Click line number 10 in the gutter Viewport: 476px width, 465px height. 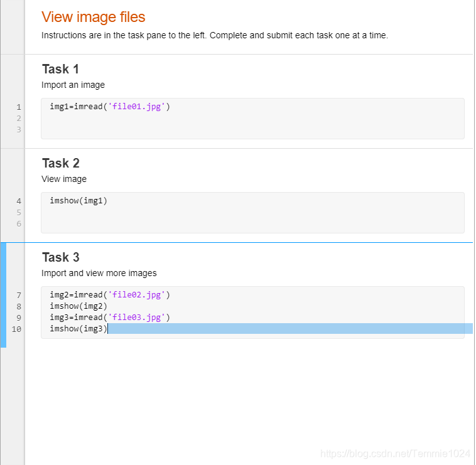point(17,329)
